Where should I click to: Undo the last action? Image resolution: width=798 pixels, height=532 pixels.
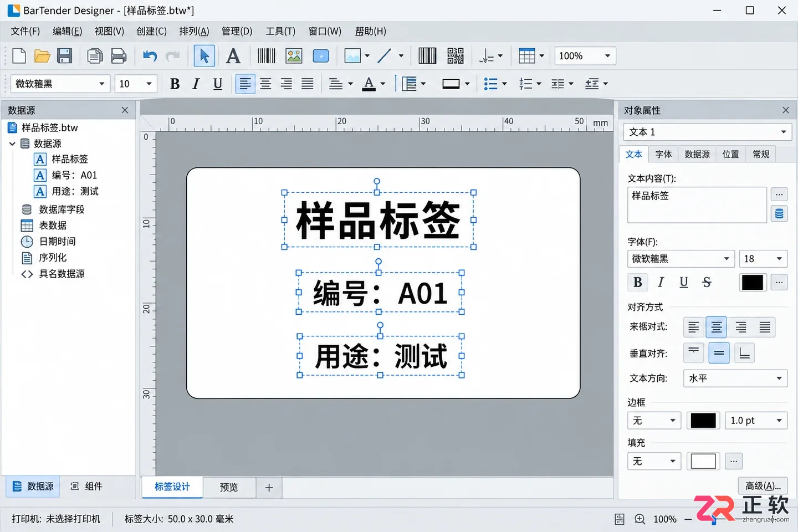click(x=150, y=56)
